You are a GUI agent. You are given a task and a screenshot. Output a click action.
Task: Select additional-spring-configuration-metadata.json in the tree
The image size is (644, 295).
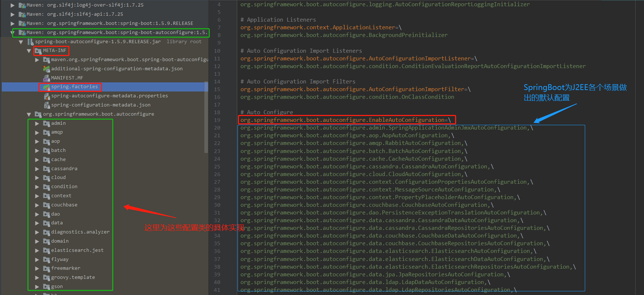click(117, 69)
